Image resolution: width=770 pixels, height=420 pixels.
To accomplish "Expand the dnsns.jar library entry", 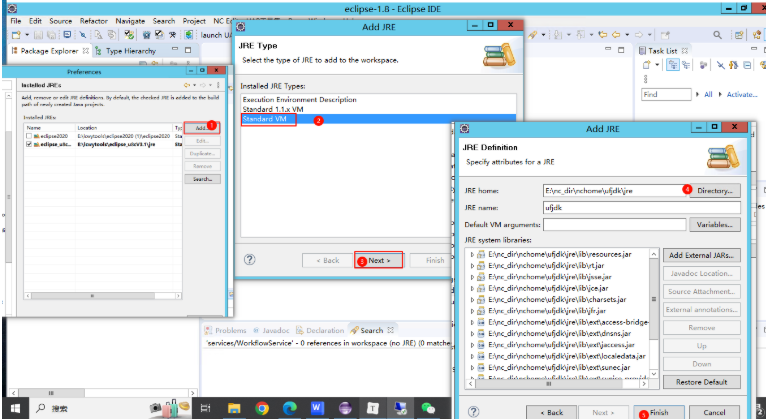I will (x=472, y=334).
